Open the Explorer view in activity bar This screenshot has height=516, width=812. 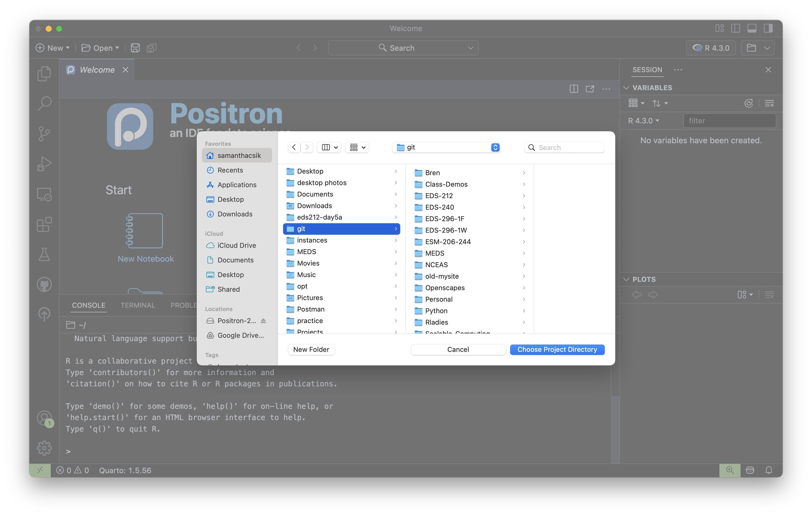[44, 73]
